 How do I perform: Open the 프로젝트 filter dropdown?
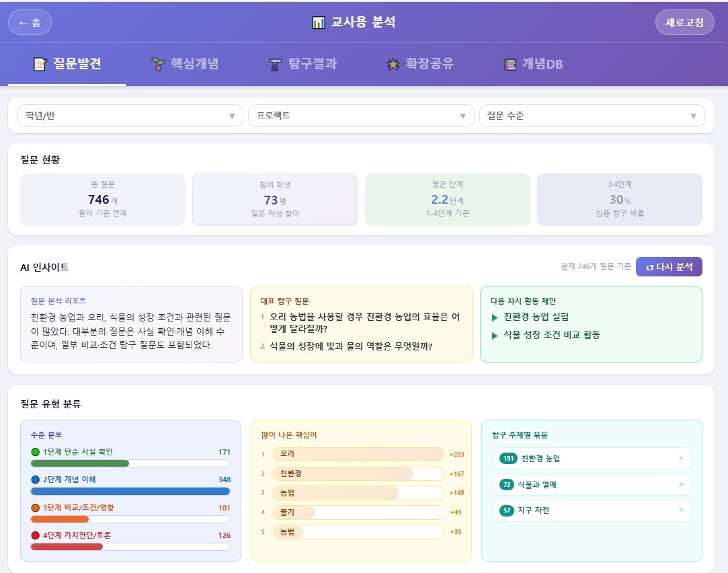click(361, 116)
